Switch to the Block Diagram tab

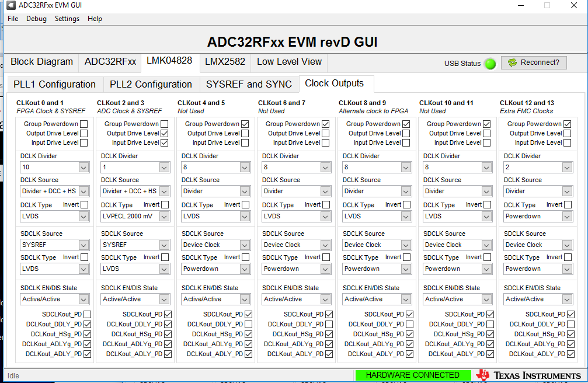click(41, 62)
